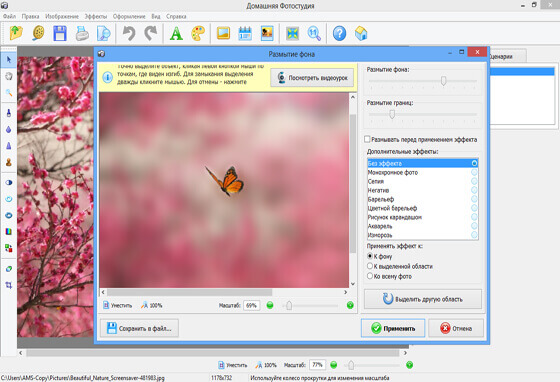
Task: Open the Правка menu
Action: click(30, 16)
